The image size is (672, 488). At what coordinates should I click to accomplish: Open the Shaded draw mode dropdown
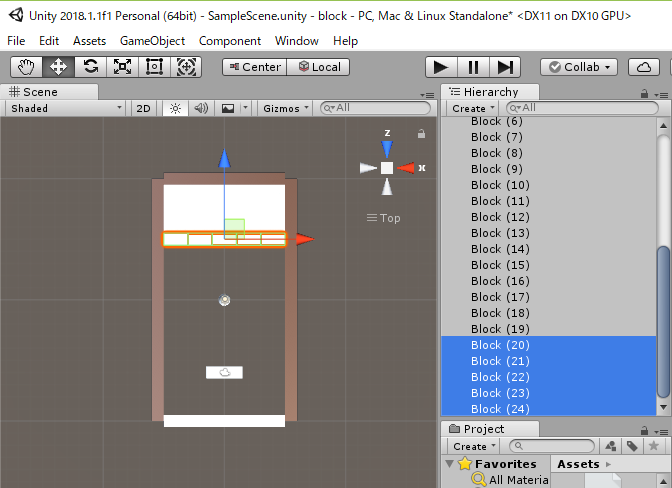pos(66,108)
